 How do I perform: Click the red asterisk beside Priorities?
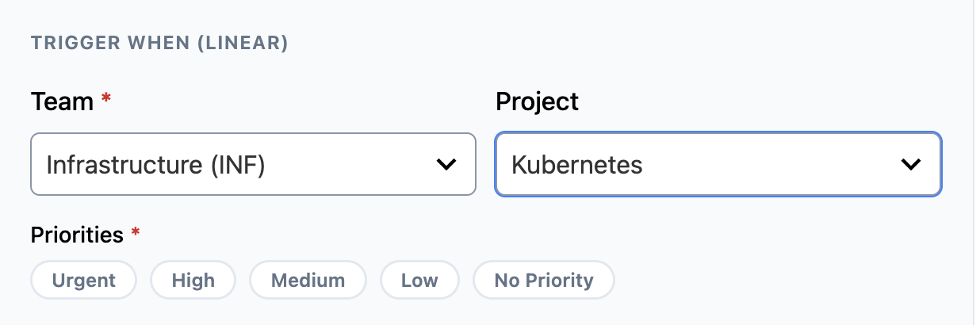click(136, 233)
